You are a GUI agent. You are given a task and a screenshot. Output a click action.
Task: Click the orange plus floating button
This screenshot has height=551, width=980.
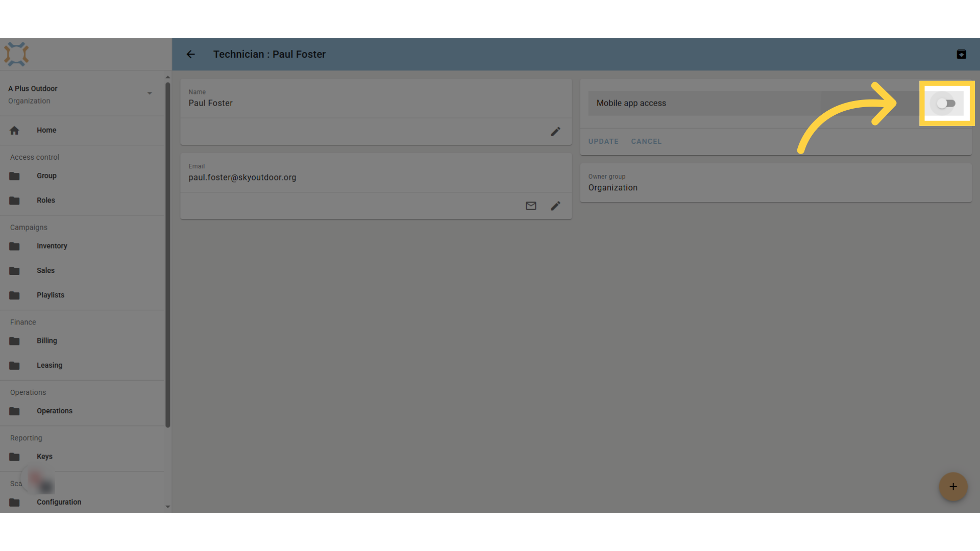[953, 487]
